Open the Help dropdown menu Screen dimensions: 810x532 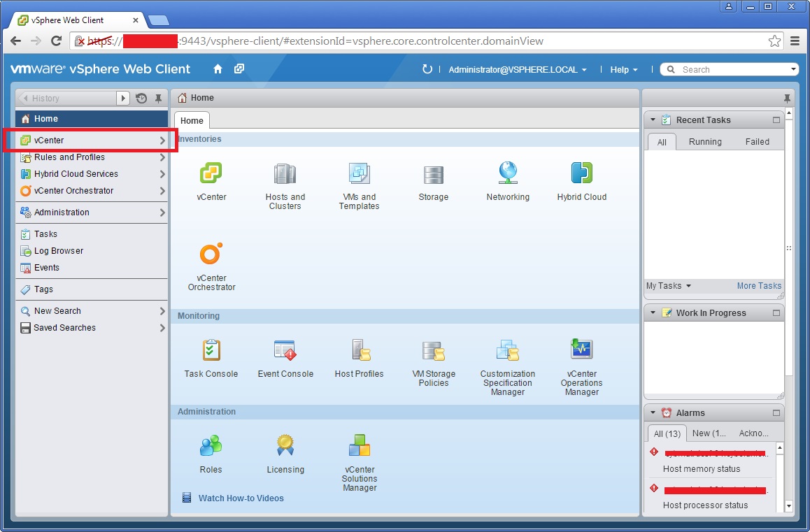point(623,69)
